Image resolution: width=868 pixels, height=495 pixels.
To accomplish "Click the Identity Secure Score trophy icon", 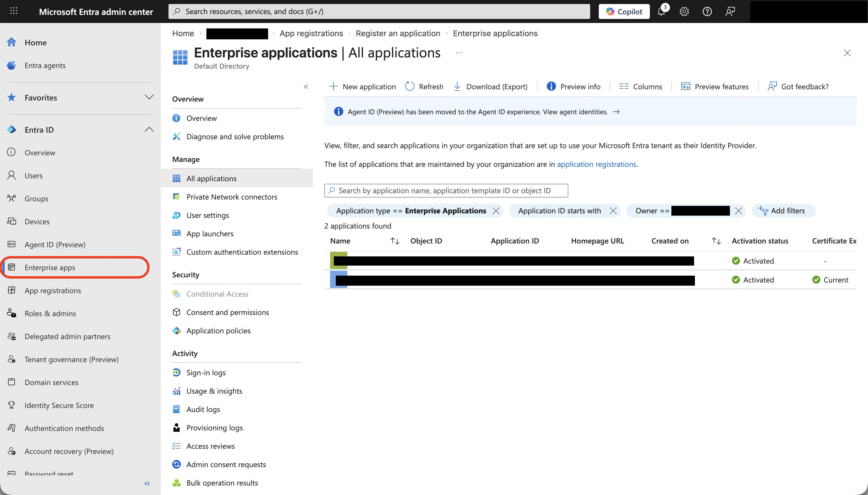I will (x=11, y=405).
